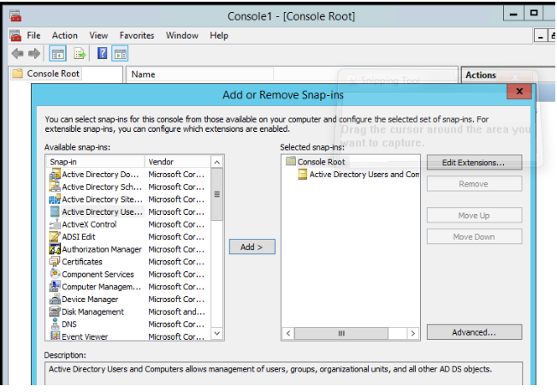Viewport: 557px width, 392px height.
Task: Click the selected snap-ins scroll right arrow
Action: click(x=412, y=333)
